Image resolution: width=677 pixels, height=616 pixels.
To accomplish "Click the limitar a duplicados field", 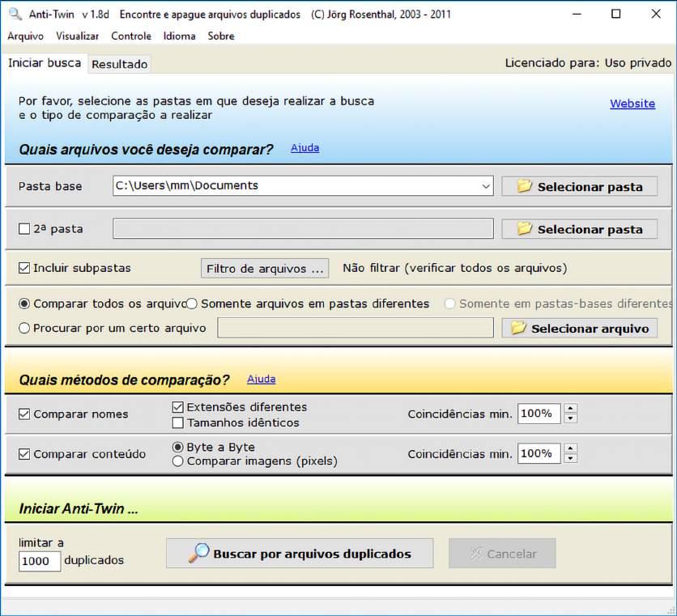I will point(40,561).
